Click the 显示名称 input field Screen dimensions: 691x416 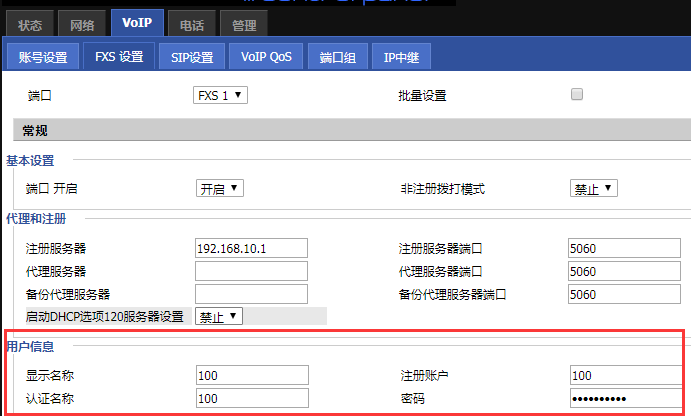pos(251,376)
